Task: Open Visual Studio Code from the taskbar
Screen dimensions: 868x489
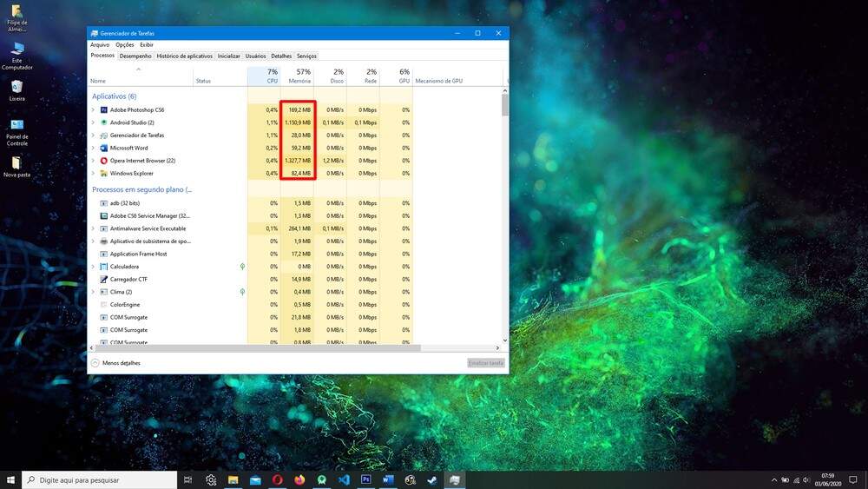Action: [x=344, y=479]
